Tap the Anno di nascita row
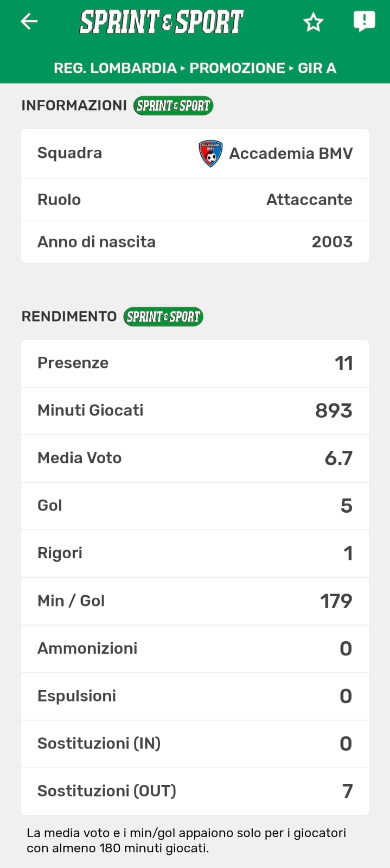The height and width of the screenshot is (868, 390). 195,242
